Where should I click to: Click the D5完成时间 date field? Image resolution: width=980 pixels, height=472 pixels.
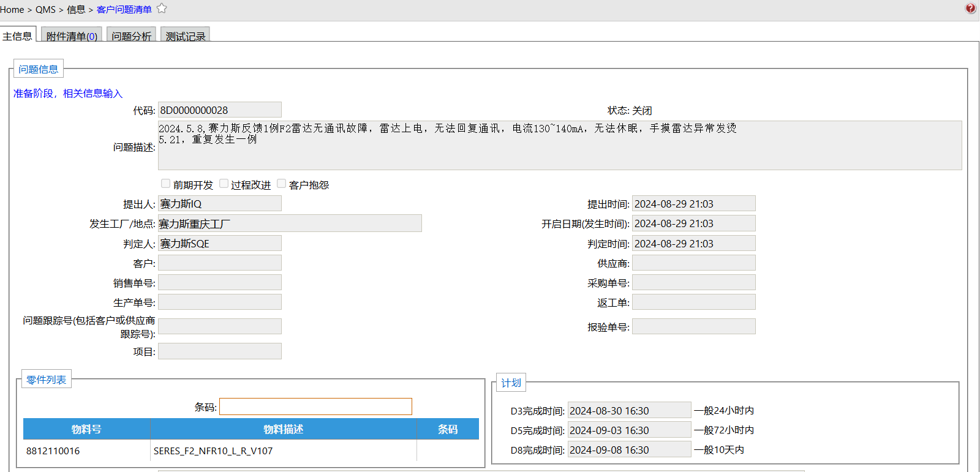(629, 430)
